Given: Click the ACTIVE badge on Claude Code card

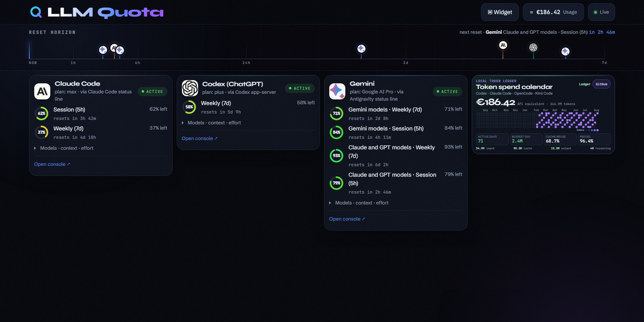Looking at the screenshot, I should (x=153, y=92).
